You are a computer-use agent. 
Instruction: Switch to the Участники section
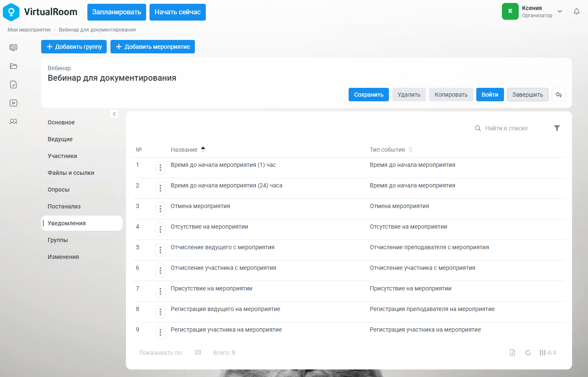click(63, 156)
